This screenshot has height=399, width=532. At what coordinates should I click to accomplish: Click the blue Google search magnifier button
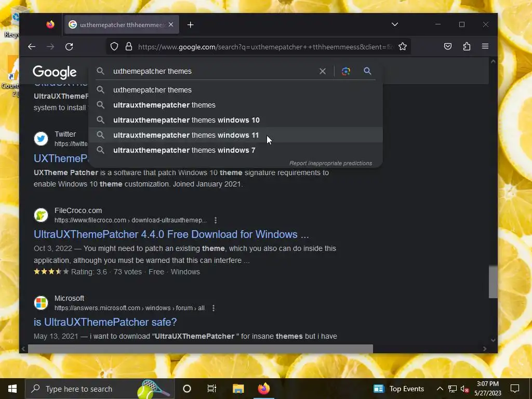click(367, 71)
